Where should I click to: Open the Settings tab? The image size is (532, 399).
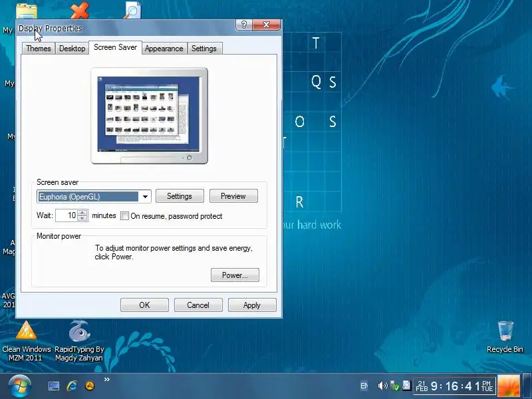pyautogui.click(x=204, y=49)
